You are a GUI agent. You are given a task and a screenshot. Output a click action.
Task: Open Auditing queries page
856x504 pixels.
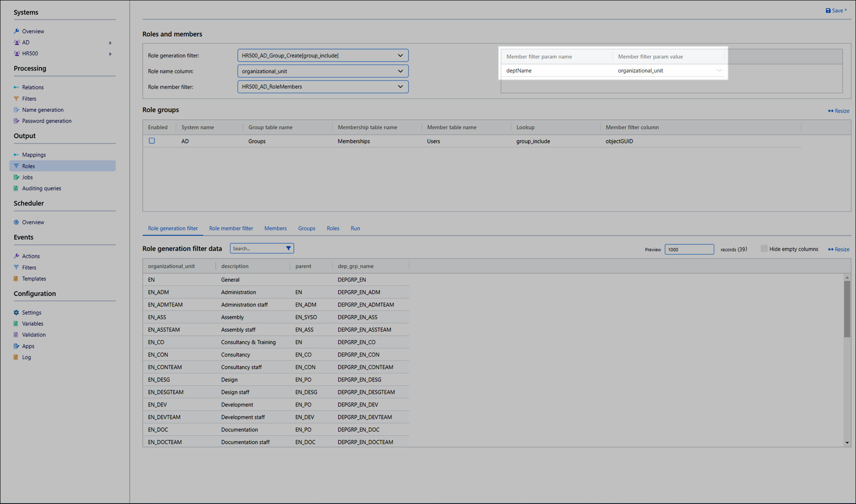pos(41,188)
